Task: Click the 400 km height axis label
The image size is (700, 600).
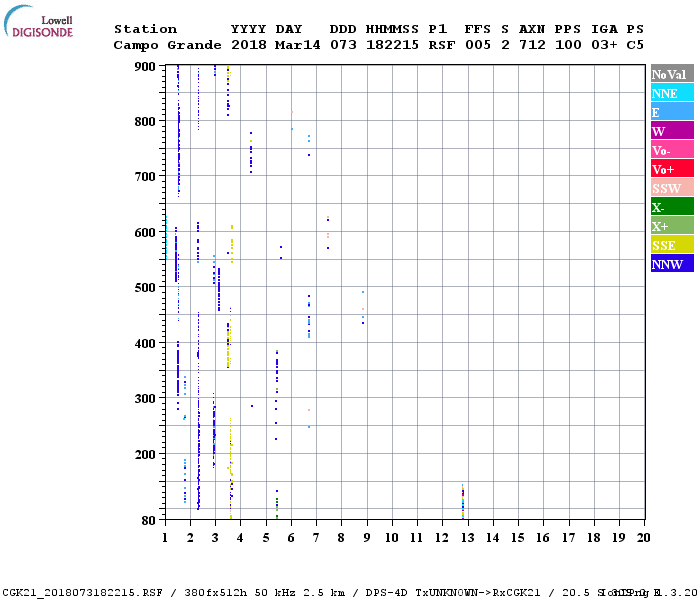Action: pyautogui.click(x=145, y=343)
